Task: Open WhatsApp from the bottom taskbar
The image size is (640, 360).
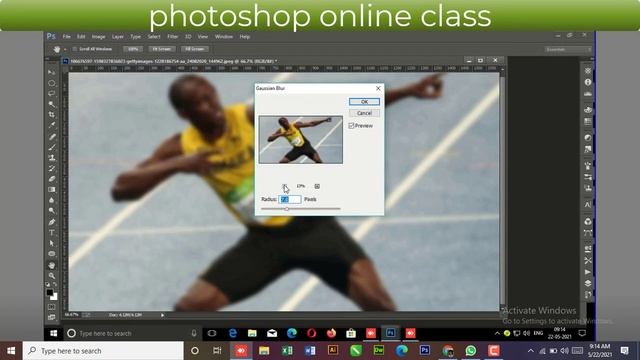Action: (x=471, y=351)
